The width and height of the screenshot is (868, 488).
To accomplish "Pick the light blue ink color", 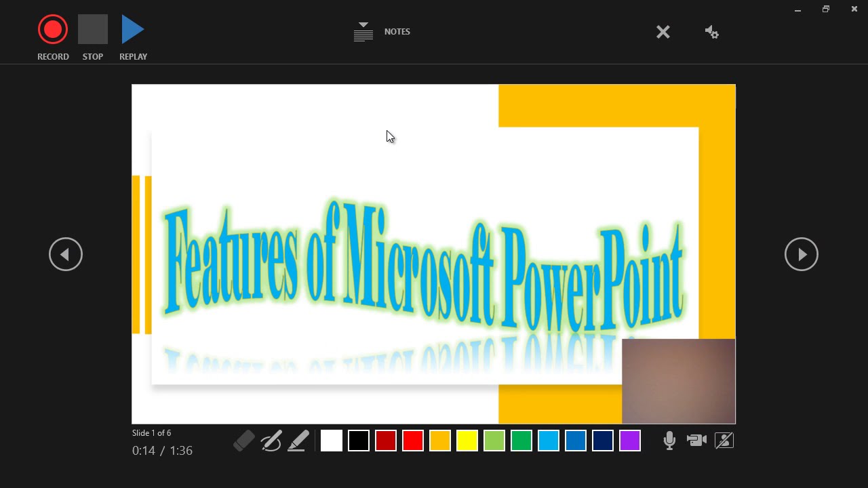I will [549, 441].
